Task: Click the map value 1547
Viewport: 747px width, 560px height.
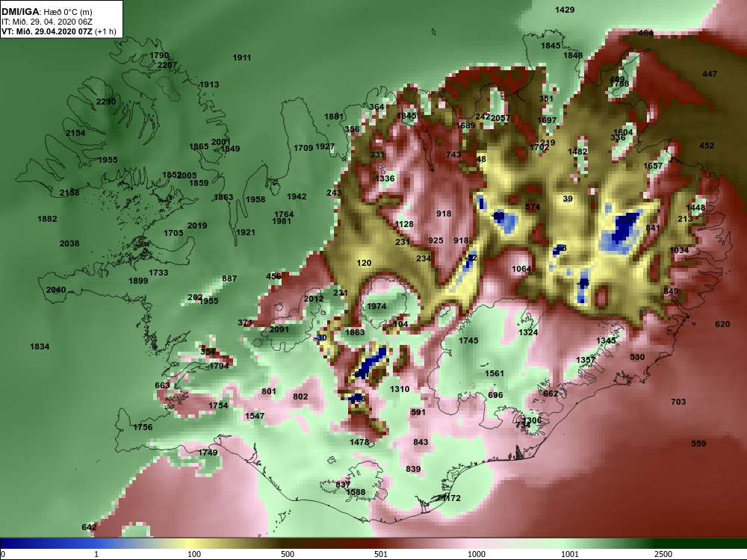Action: (x=255, y=416)
